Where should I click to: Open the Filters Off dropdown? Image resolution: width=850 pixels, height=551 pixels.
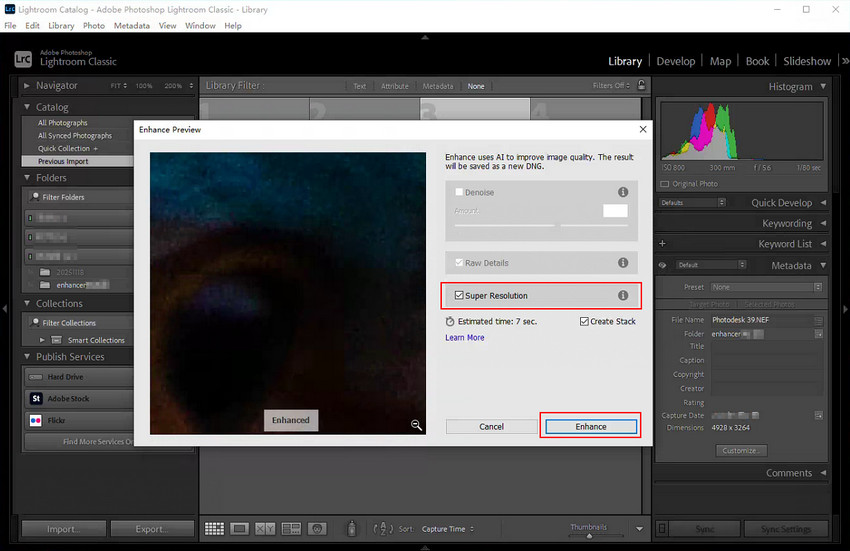click(x=611, y=85)
